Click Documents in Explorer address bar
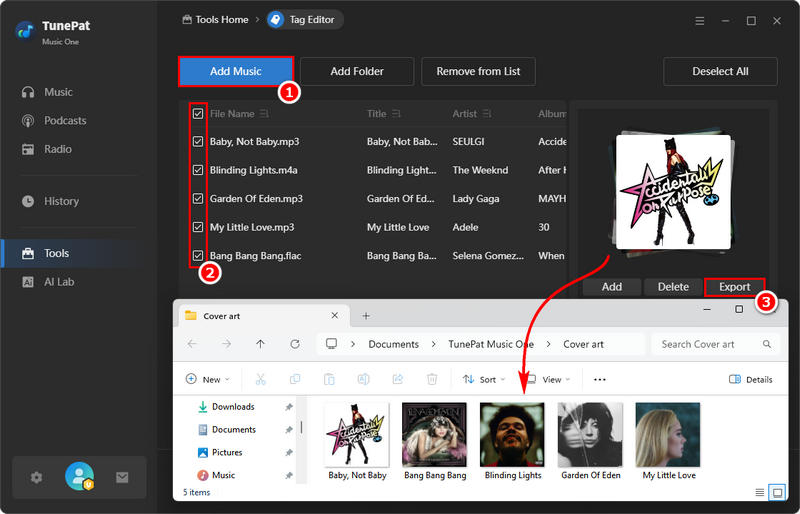 (x=393, y=345)
